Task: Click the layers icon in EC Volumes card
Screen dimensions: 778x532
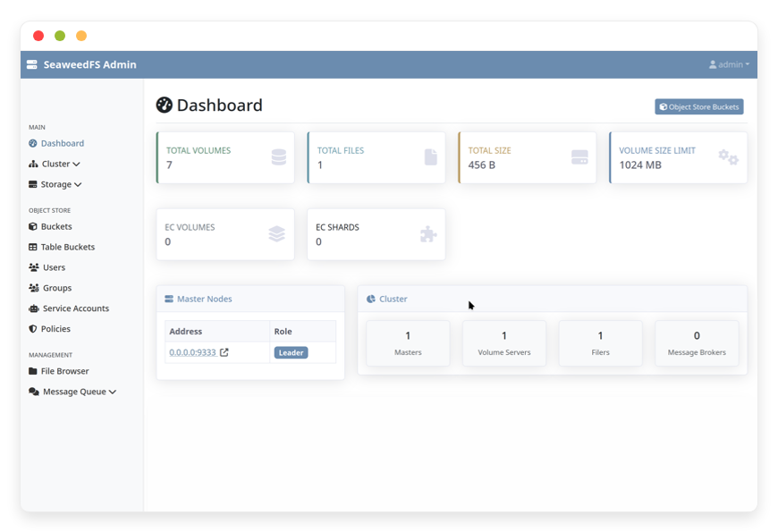Action: pyautogui.click(x=277, y=233)
